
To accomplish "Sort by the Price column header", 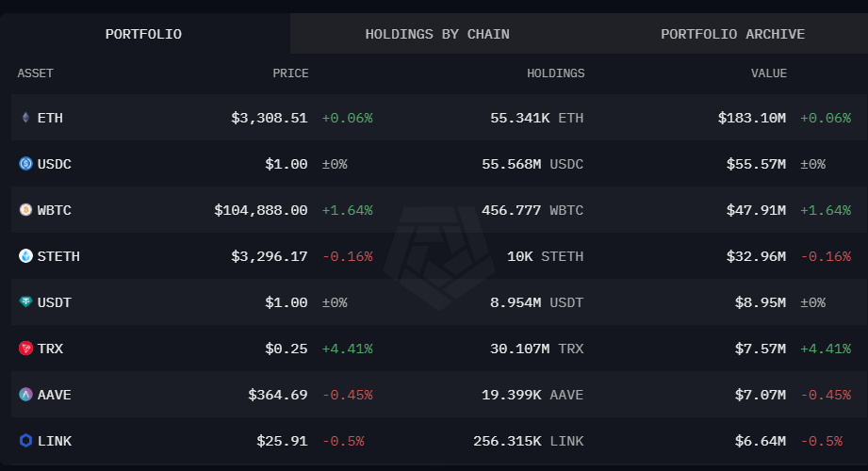I will tap(290, 73).
